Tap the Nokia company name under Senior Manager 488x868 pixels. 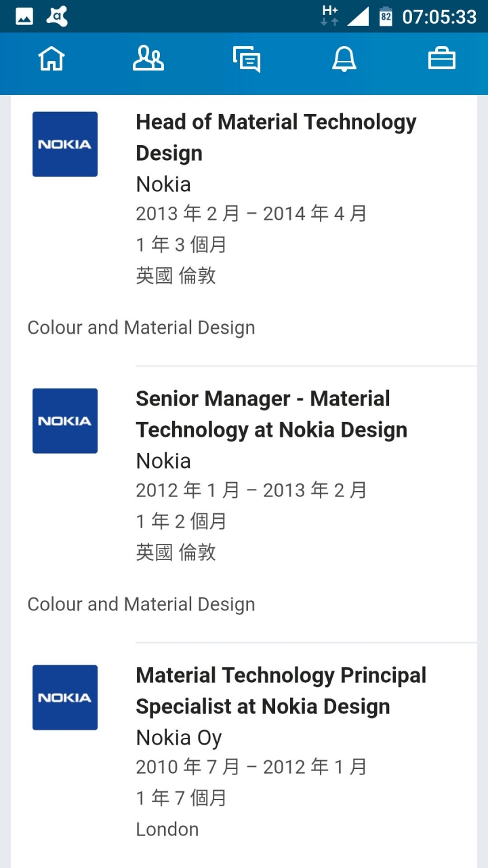[x=163, y=461]
